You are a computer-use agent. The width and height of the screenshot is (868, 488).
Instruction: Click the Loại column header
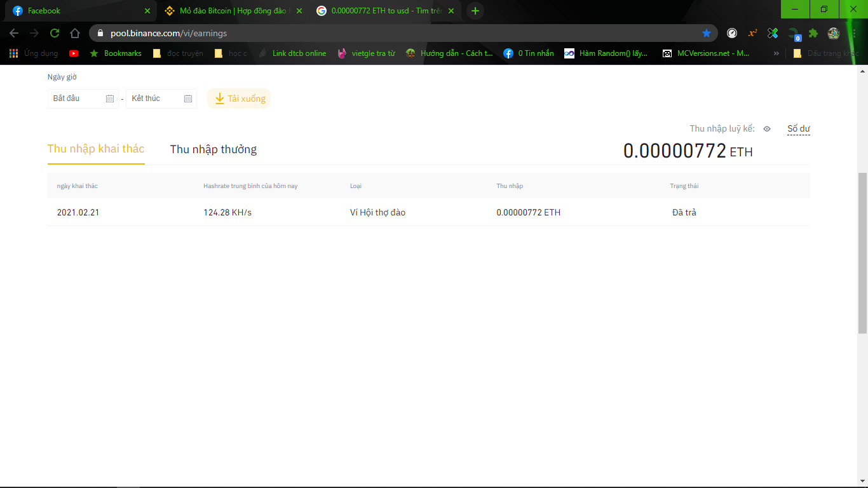click(x=356, y=186)
